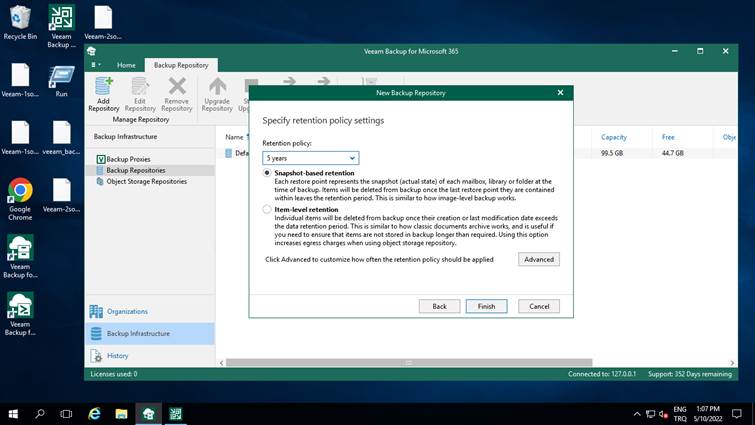Screen dimensions: 755x425
Task: Open taskbar search
Action: (x=40, y=414)
